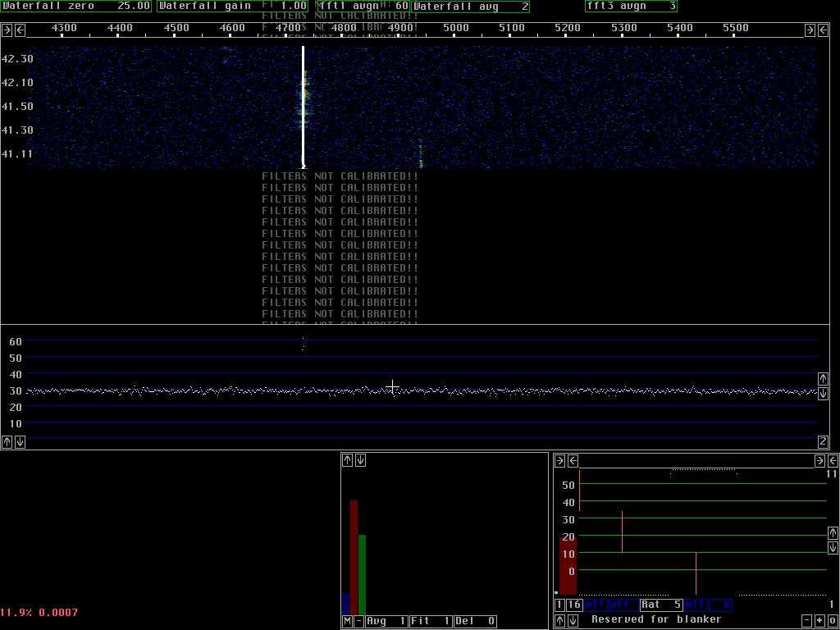Edit the Waterfall gain value box

pyautogui.click(x=233, y=7)
